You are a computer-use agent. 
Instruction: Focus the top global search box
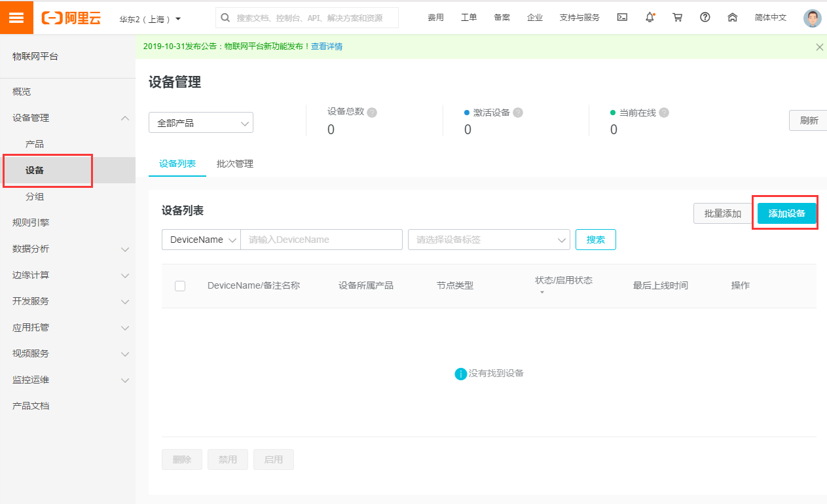pos(307,18)
